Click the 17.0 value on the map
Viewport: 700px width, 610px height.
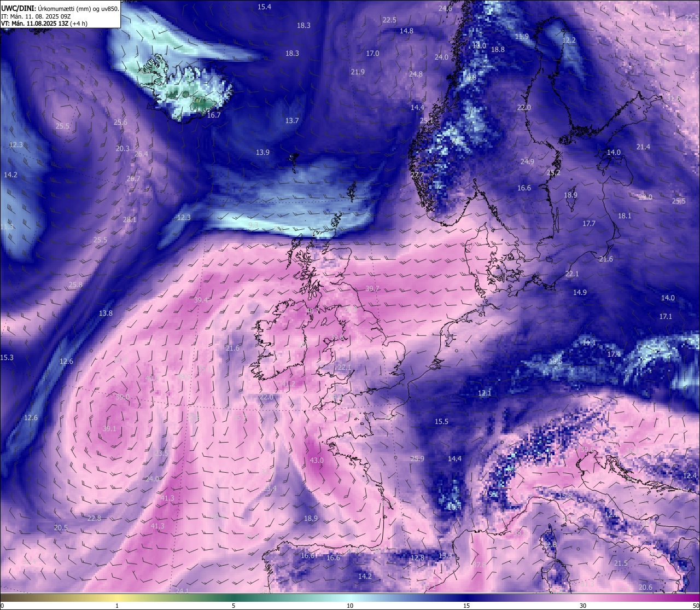click(x=372, y=53)
